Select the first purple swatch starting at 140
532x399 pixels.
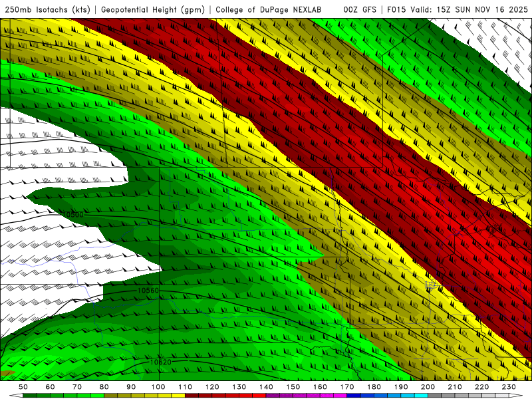point(273,396)
